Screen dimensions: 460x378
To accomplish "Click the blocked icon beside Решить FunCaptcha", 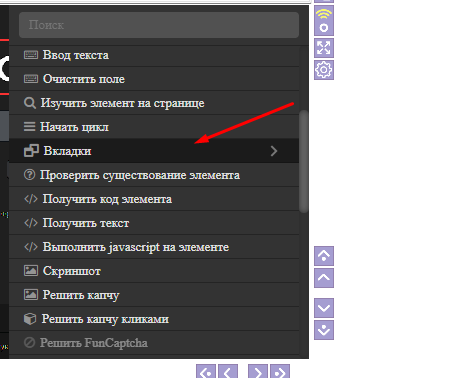I will pyautogui.click(x=29, y=342).
